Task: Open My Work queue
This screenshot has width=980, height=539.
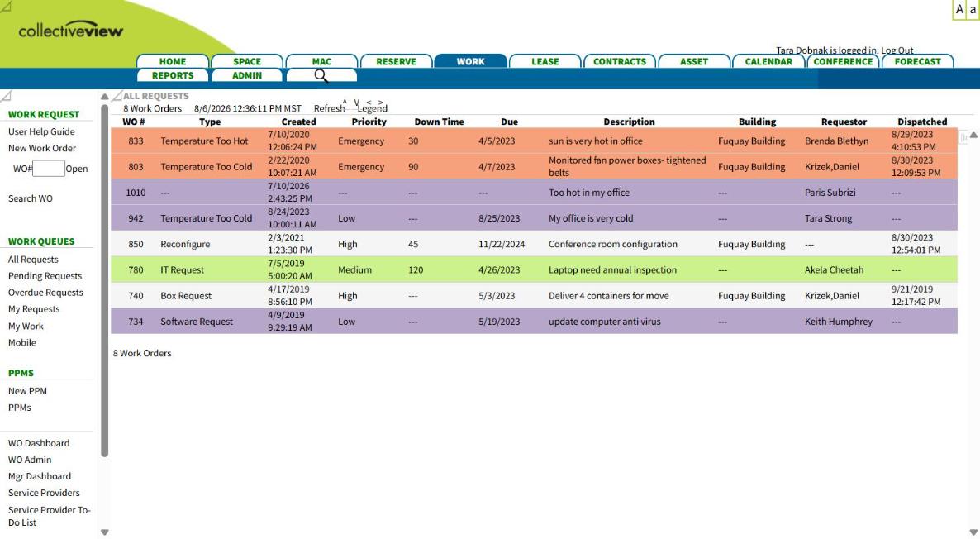Action: 26,326
